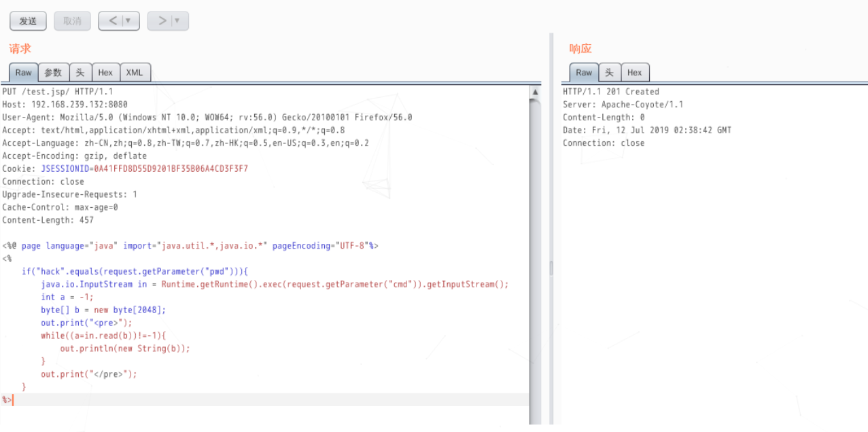Click the 'PUT /test.jsp/ HTTP/1.1' request line
868x432 pixels.
point(58,92)
